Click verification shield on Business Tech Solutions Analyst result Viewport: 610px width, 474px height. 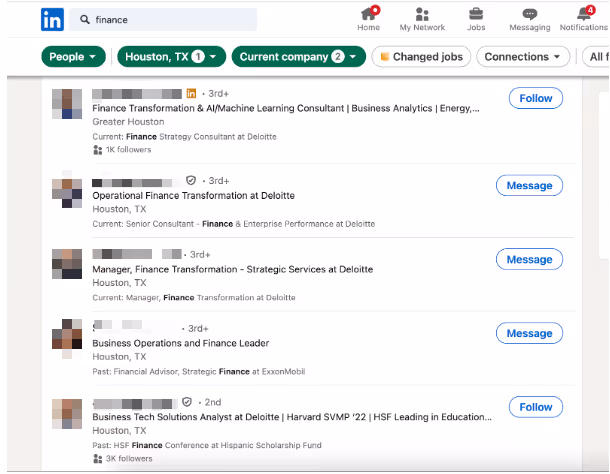pyautogui.click(x=187, y=402)
